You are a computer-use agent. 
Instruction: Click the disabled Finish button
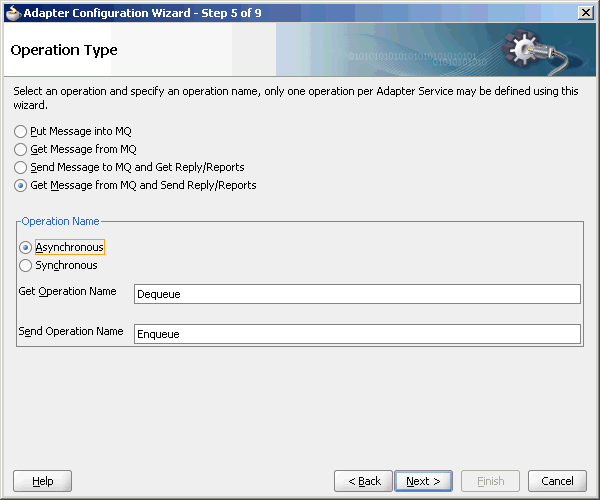pos(491,481)
